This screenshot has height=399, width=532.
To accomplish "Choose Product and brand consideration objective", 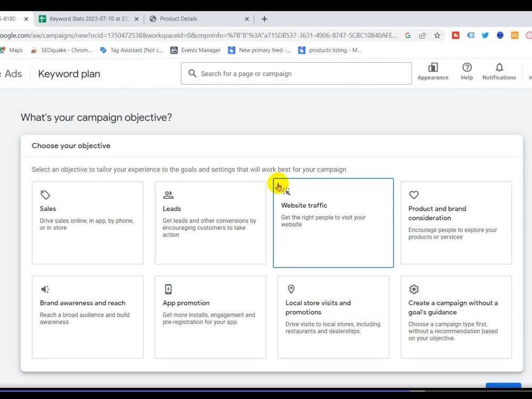I will coord(456,223).
